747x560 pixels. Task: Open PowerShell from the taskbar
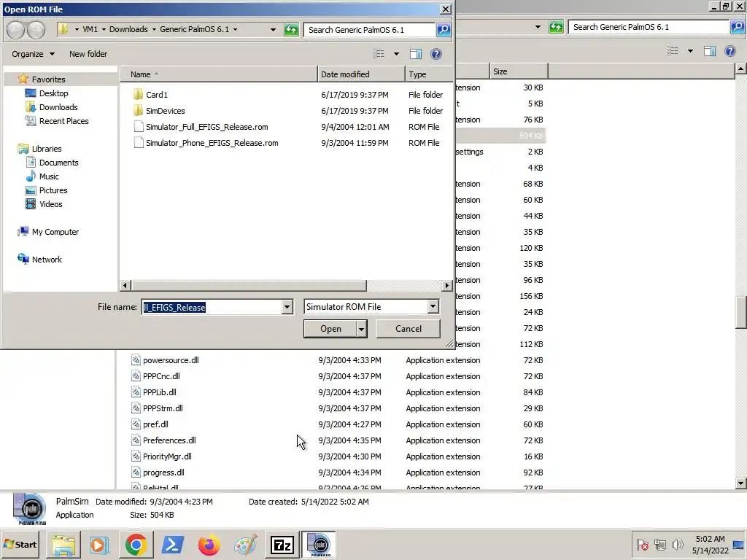coord(172,545)
